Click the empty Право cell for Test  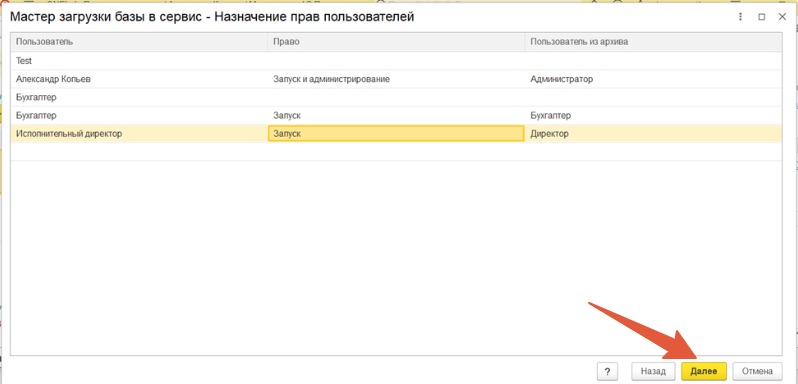click(396, 61)
